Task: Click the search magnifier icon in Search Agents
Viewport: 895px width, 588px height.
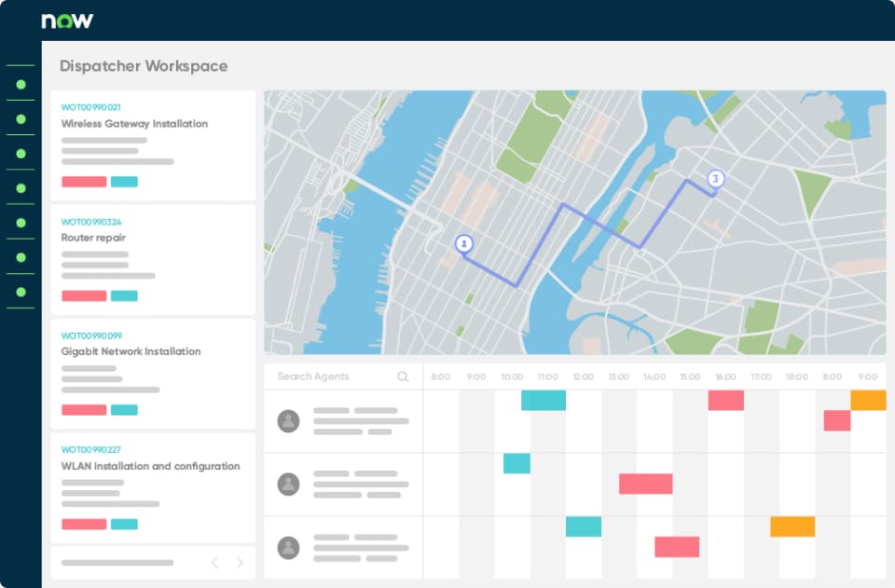Action: tap(403, 376)
